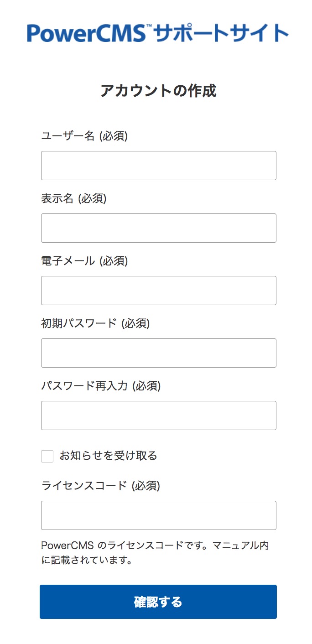Click the ライセンスコード label word
Image resolution: width=312 pixels, height=644 pixels.
pyautogui.click(x=84, y=486)
